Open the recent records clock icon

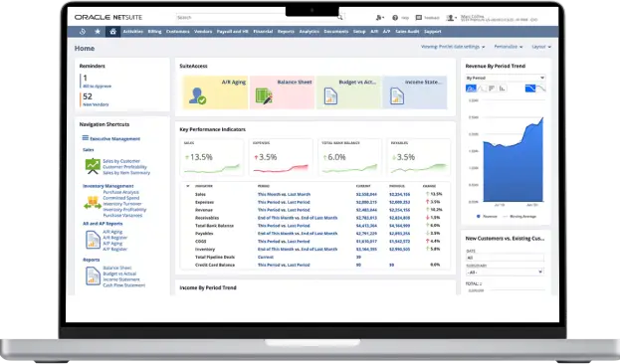pos(83,32)
